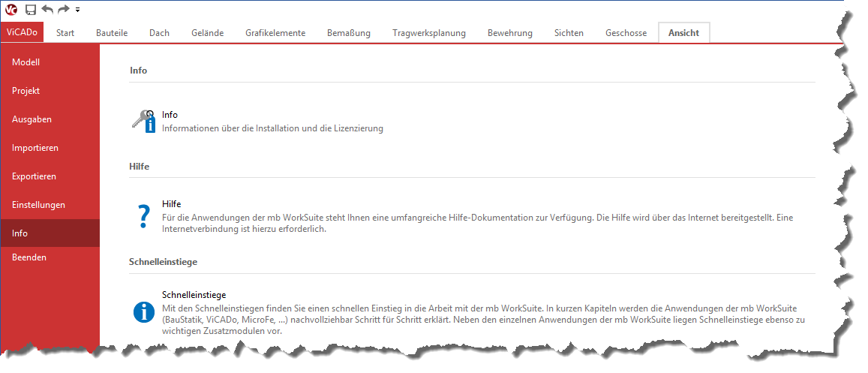Open the quick access toolbar customization arrow
Viewport: 868px width, 373px height.
click(x=77, y=10)
